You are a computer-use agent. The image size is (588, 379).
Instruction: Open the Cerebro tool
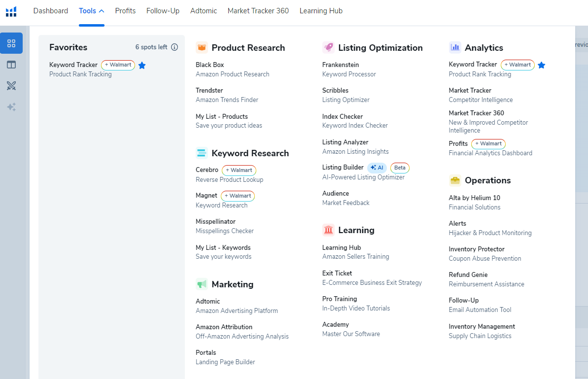coord(207,170)
